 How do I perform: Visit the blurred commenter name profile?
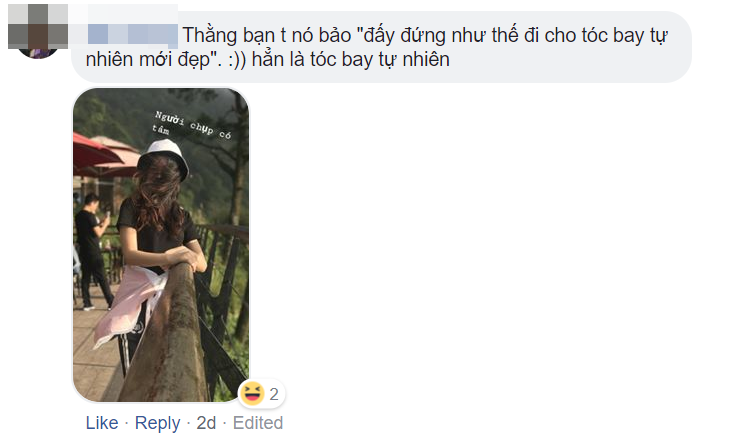click(132, 36)
